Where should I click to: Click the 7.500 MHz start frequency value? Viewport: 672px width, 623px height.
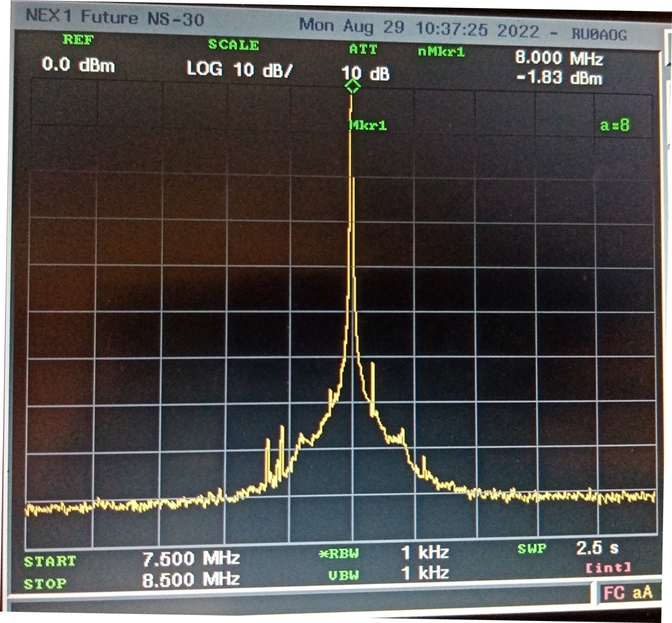click(191, 558)
